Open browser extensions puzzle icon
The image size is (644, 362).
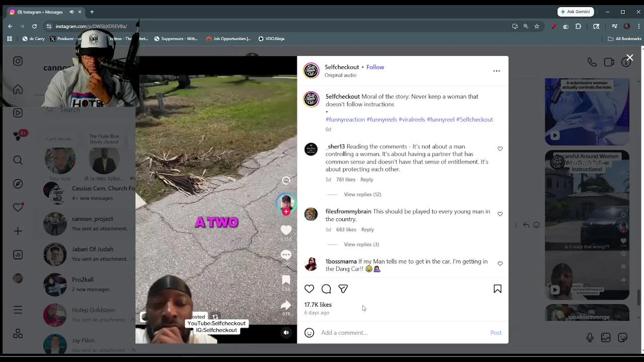click(578, 26)
